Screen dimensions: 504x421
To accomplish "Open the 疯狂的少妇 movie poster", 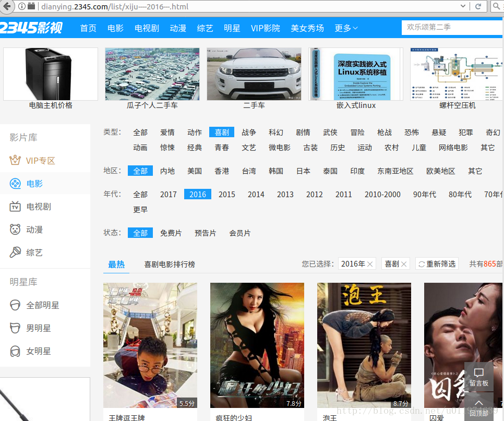I will coord(257,345).
